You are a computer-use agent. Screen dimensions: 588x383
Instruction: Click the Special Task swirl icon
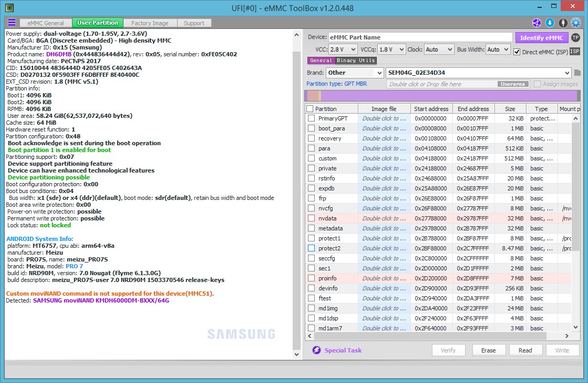point(316,350)
